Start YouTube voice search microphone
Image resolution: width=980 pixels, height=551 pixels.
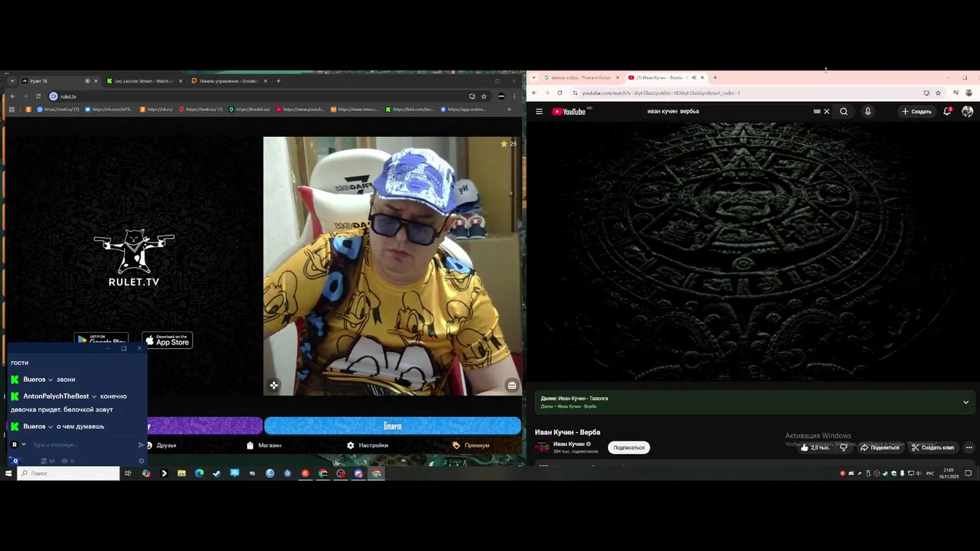[x=867, y=111]
